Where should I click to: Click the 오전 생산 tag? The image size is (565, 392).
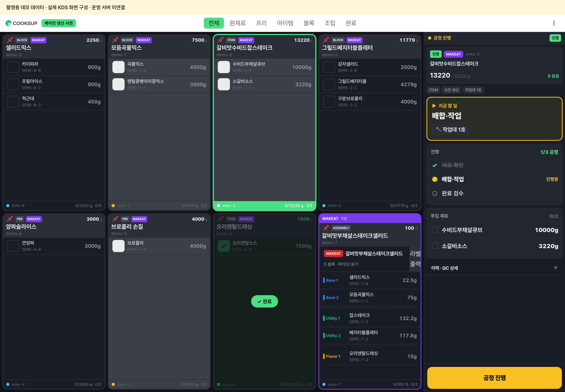coord(451,90)
